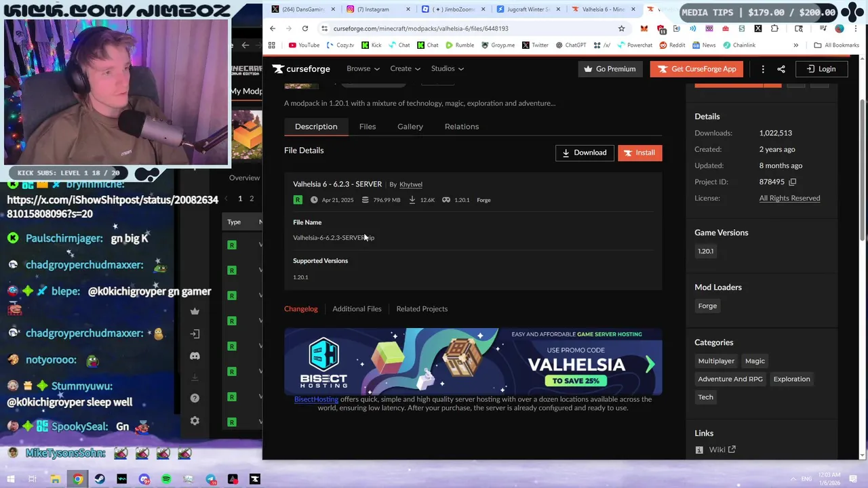Click the help question mark in the CurseForge app sidebar
The width and height of the screenshot is (868, 488).
tap(195, 398)
